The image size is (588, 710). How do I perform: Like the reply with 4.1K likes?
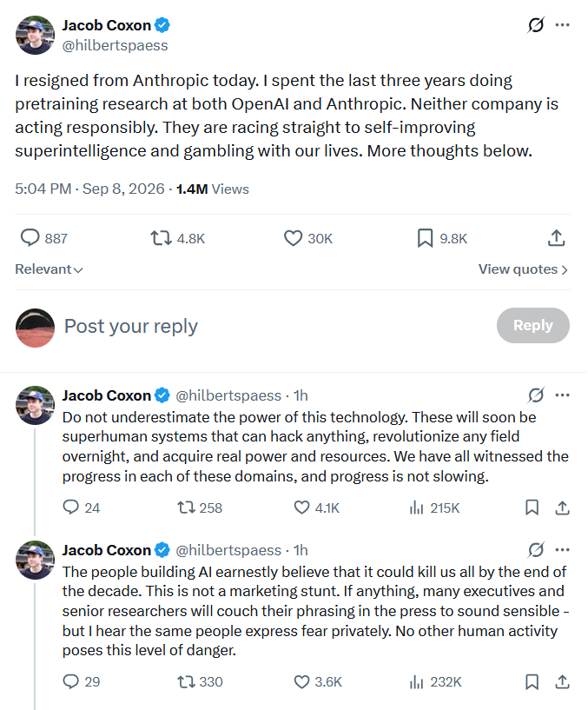301,508
